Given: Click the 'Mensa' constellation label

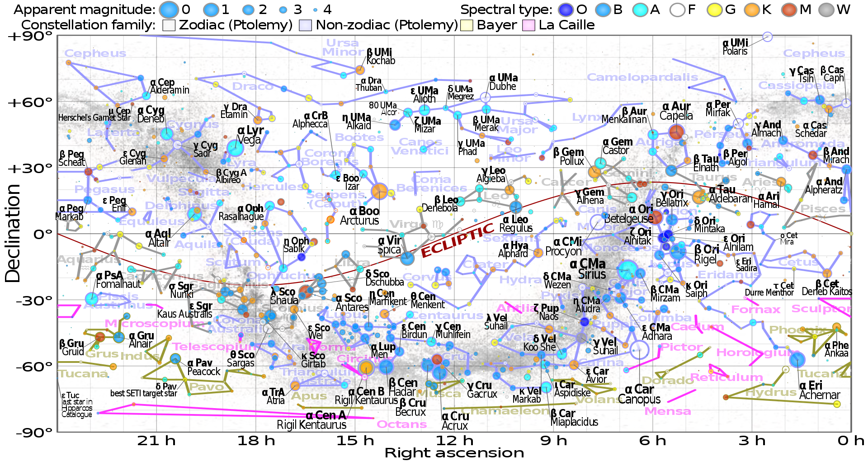Looking at the screenshot, I should point(668,411).
